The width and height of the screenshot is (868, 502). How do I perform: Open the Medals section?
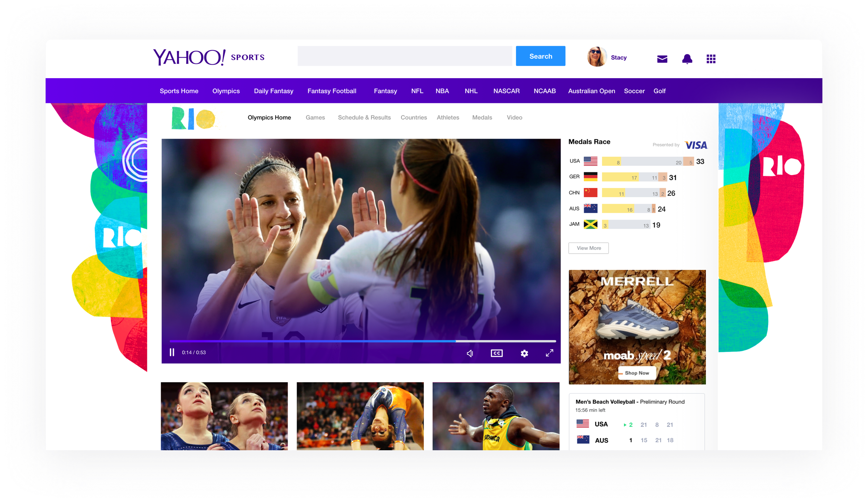(x=482, y=117)
